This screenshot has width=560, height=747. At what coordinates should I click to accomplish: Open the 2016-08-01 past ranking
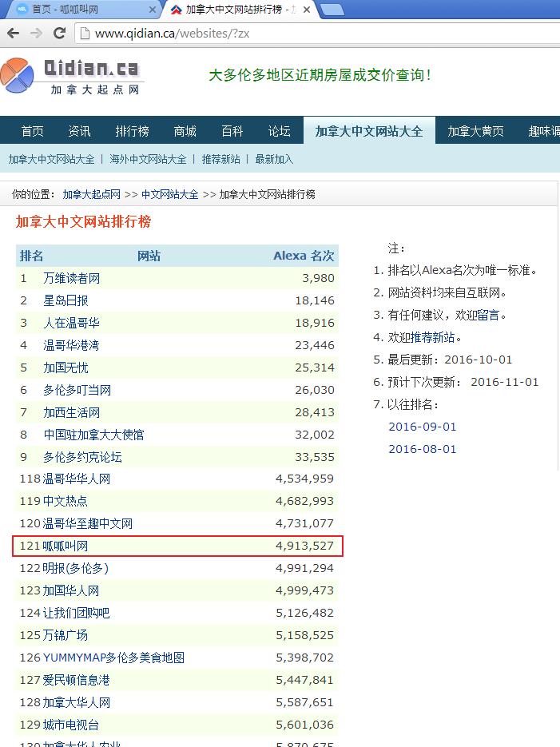point(423,449)
